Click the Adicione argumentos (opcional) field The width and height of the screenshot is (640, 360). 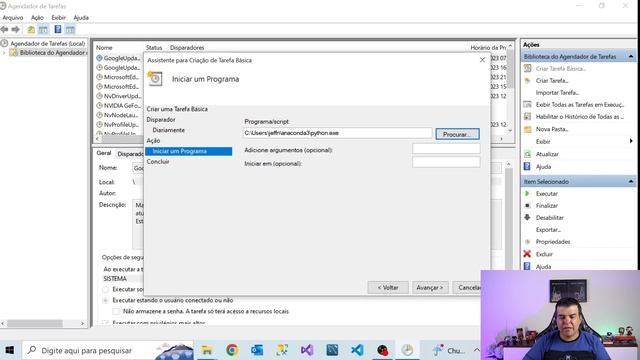pyautogui.click(x=446, y=149)
